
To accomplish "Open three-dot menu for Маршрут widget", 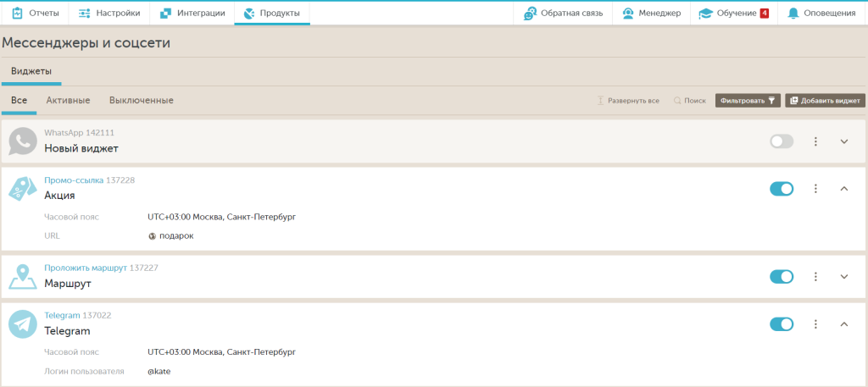I will click(x=815, y=276).
